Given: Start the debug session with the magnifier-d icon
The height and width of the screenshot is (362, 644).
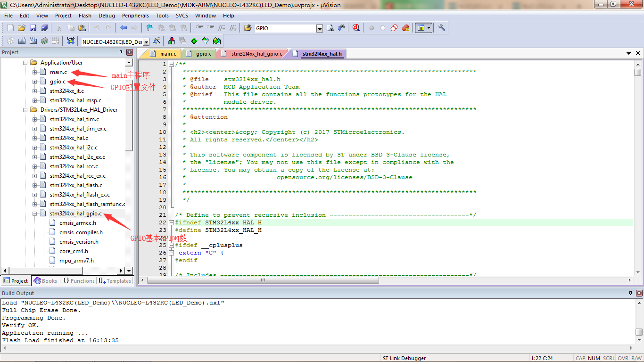Looking at the screenshot, I should pyautogui.click(x=356, y=28).
